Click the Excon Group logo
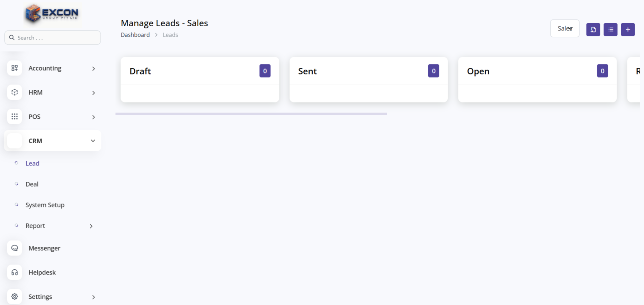 52,14
